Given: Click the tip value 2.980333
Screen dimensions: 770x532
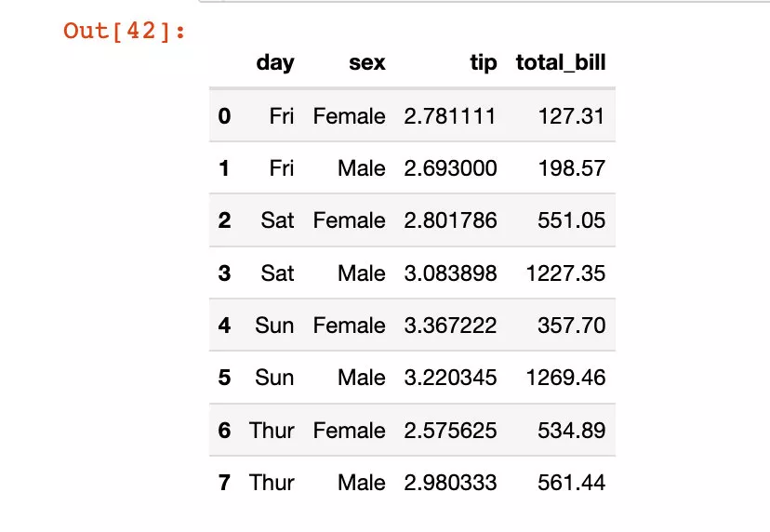Looking at the screenshot, I should click(450, 483).
